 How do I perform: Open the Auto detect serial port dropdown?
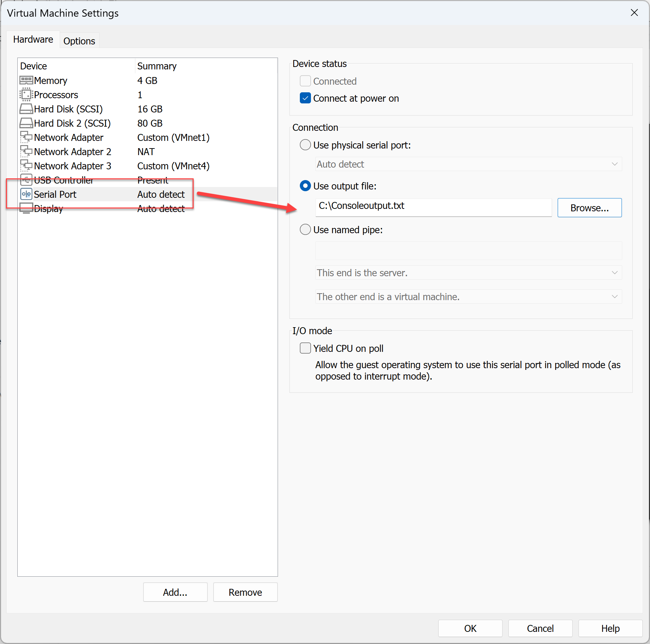614,164
